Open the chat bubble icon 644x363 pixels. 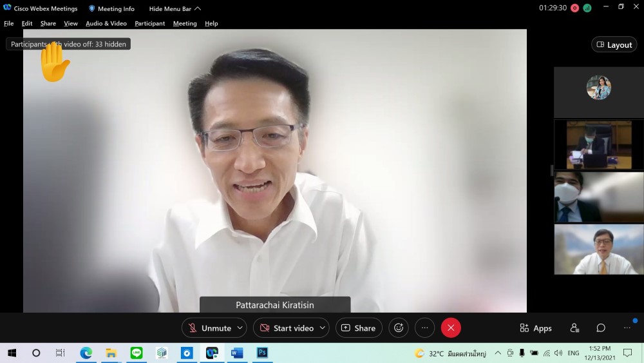[601, 328]
